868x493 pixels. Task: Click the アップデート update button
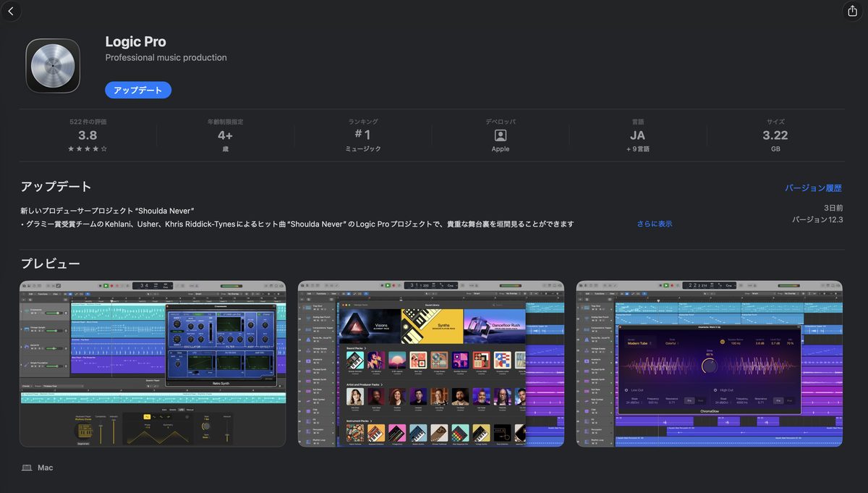[x=138, y=90]
